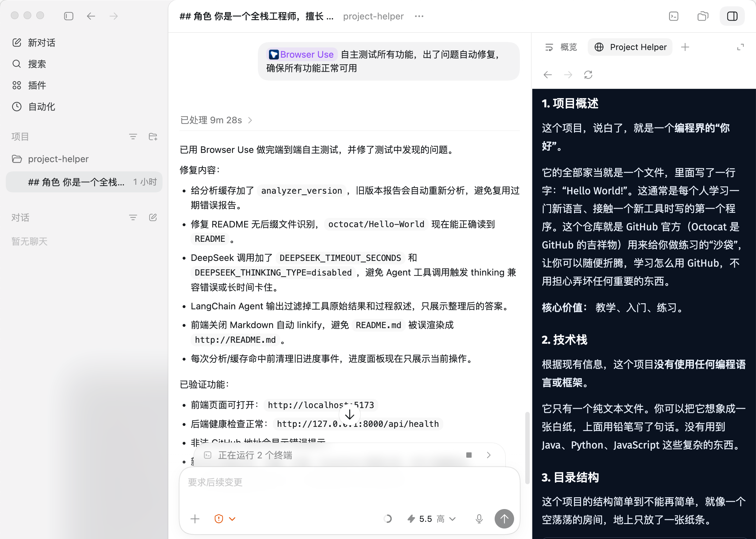Reload the Project Helper browser preview

(x=588, y=75)
